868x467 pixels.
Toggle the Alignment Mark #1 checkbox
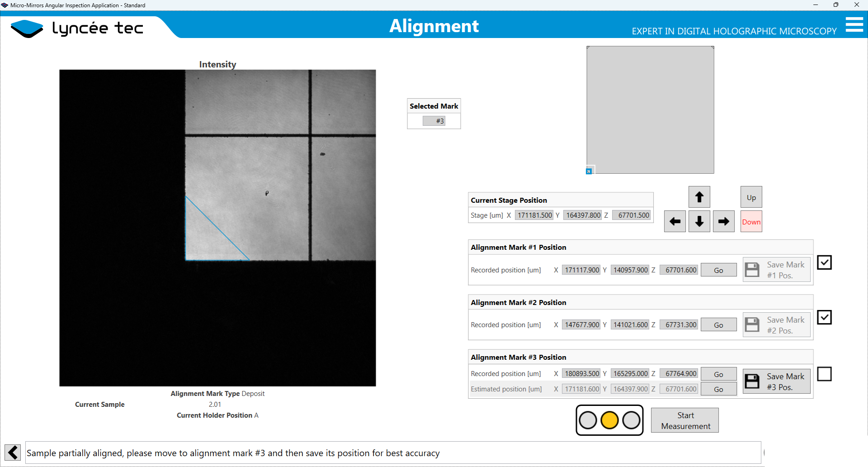click(x=824, y=262)
